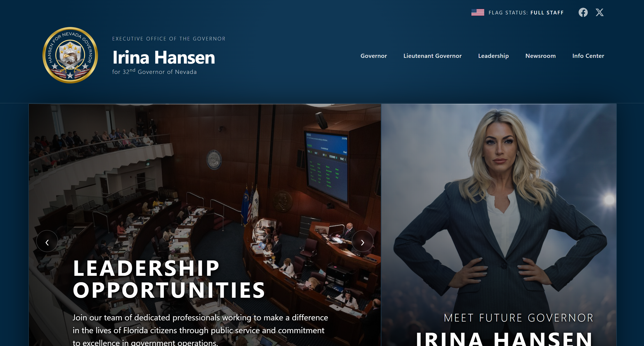Screen dimensions: 644x346
Task: Click the large IRINA HANSEN name heading
Action: [504, 340]
